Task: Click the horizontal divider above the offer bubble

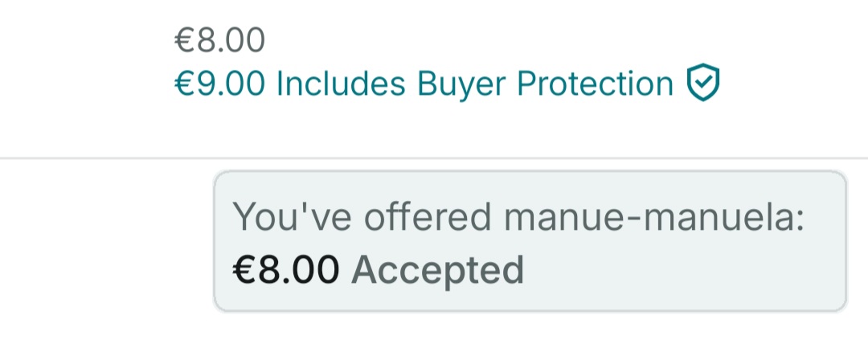Action: 434,158
